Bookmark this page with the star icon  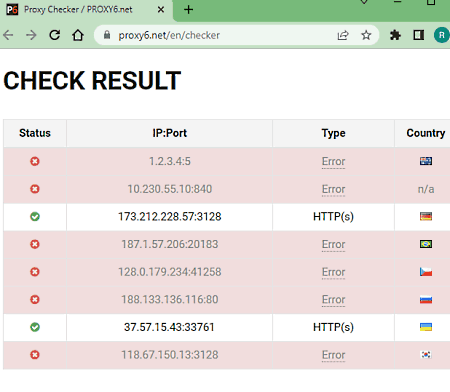[x=366, y=35]
